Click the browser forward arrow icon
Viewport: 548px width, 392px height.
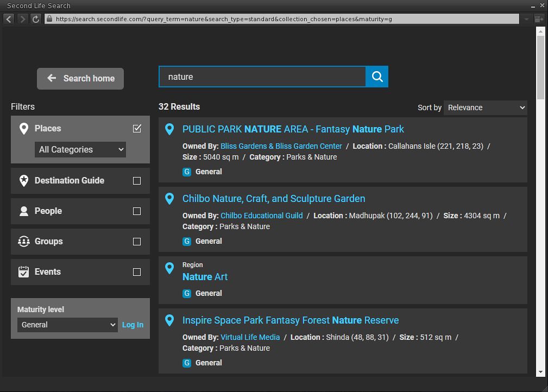coord(22,19)
